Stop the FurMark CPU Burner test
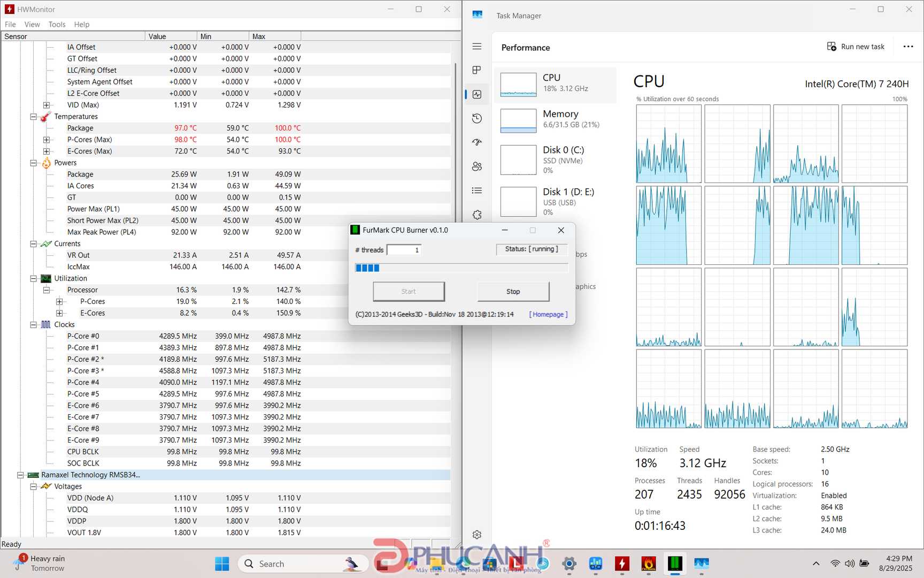 [x=513, y=292]
